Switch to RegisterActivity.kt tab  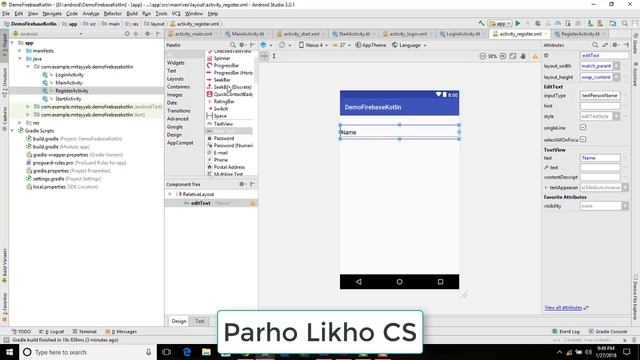(x=580, y=34)
